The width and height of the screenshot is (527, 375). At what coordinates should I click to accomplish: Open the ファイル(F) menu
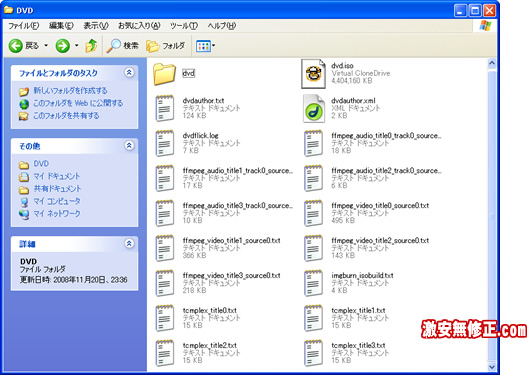pos(24,26)
